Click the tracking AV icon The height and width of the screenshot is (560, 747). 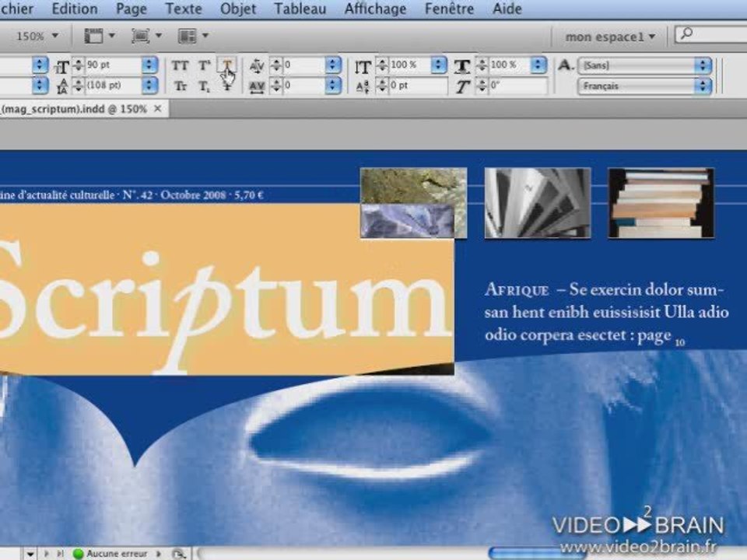(x=257, y=86)
